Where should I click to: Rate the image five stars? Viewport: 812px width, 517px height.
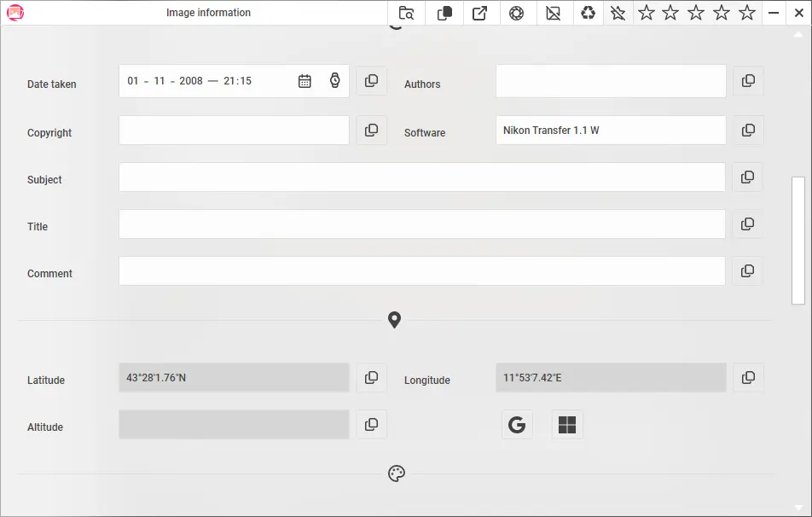pyautogui.click(x=746, y=13)
